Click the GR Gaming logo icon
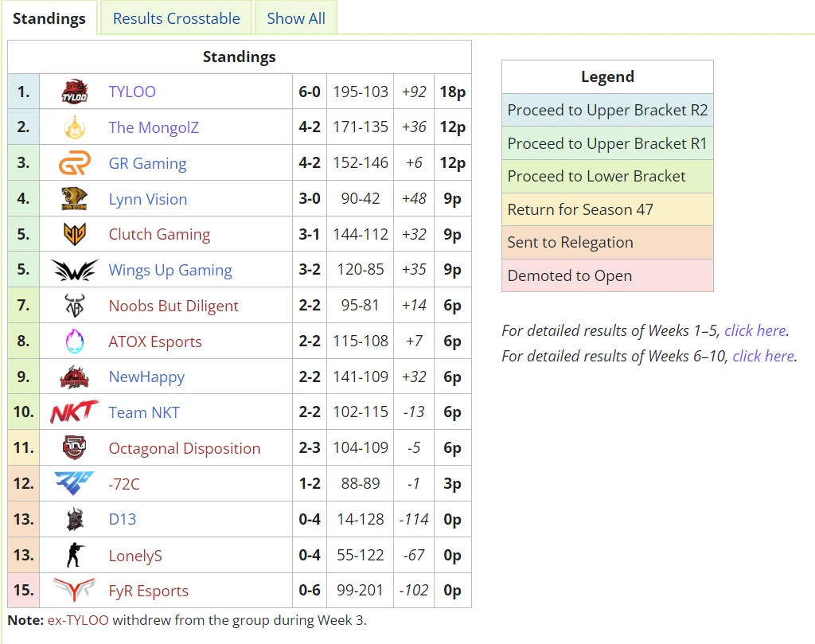The image size is (815, 644). point(75,163)
